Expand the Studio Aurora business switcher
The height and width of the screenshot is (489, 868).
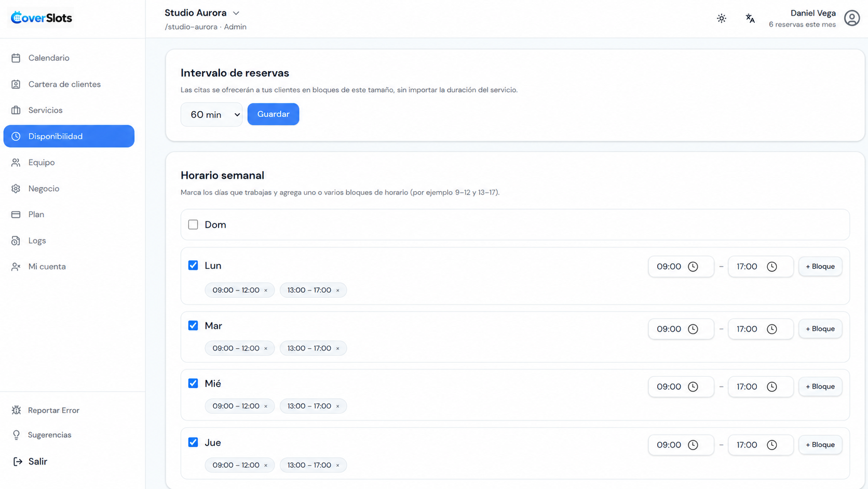201,13
